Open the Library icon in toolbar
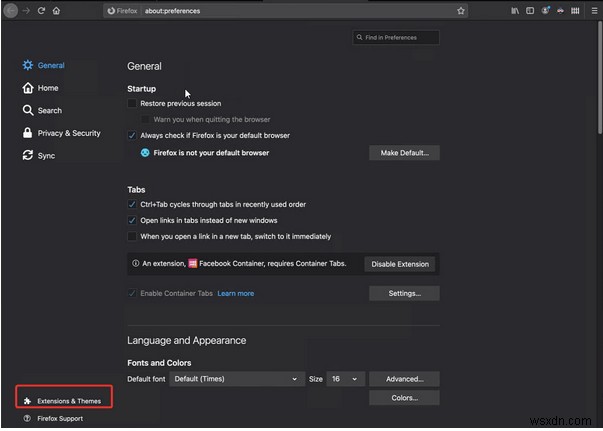Viewport: 603px width, 431px height. coord(515,11)
